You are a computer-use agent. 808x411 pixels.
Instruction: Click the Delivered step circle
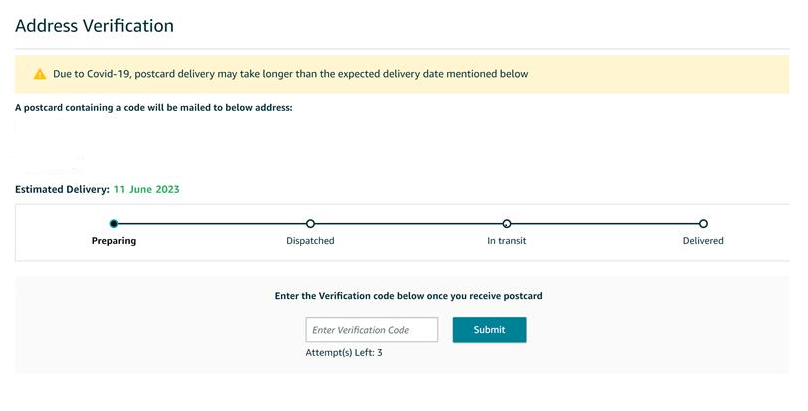[703, 224]
